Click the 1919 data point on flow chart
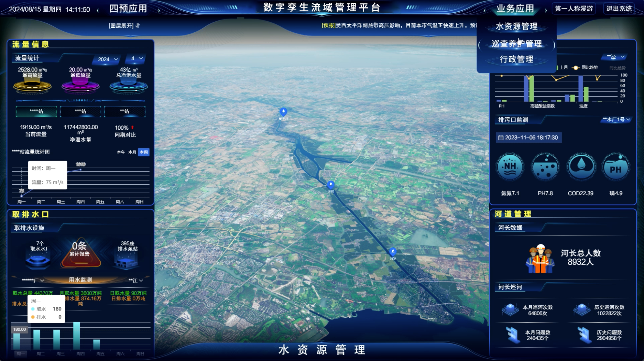 click(x=80, y=169)
